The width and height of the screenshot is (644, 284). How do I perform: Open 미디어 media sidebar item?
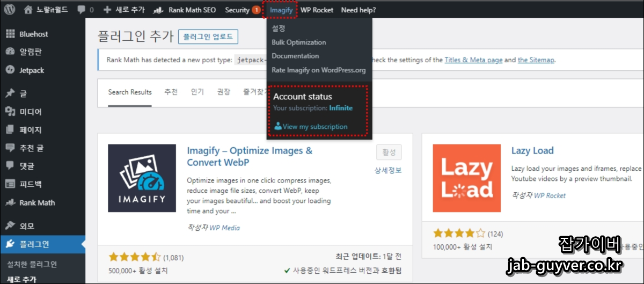42,112
